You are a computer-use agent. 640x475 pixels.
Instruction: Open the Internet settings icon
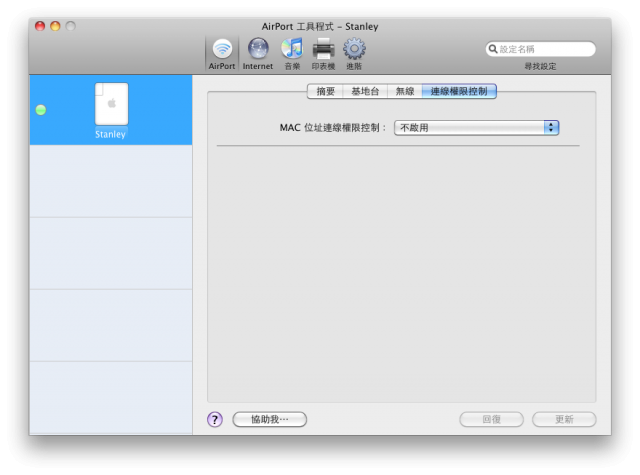[x=258, y=54]
